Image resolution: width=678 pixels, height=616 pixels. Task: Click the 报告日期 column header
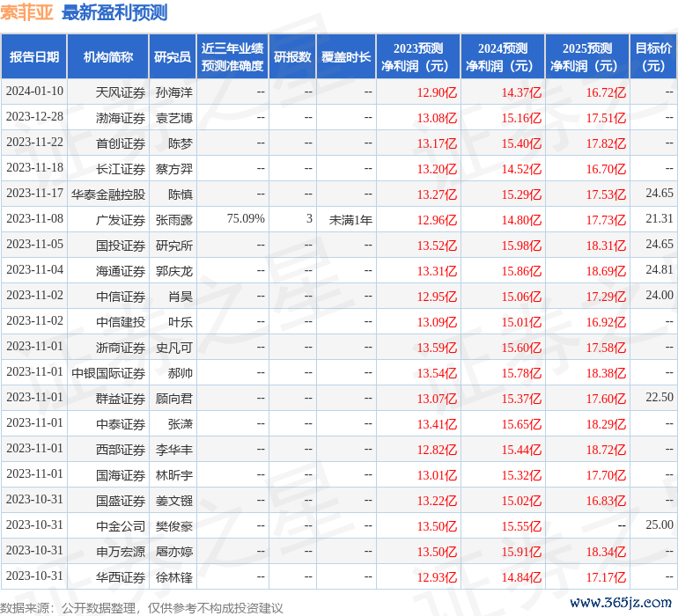tap(33, 56)
